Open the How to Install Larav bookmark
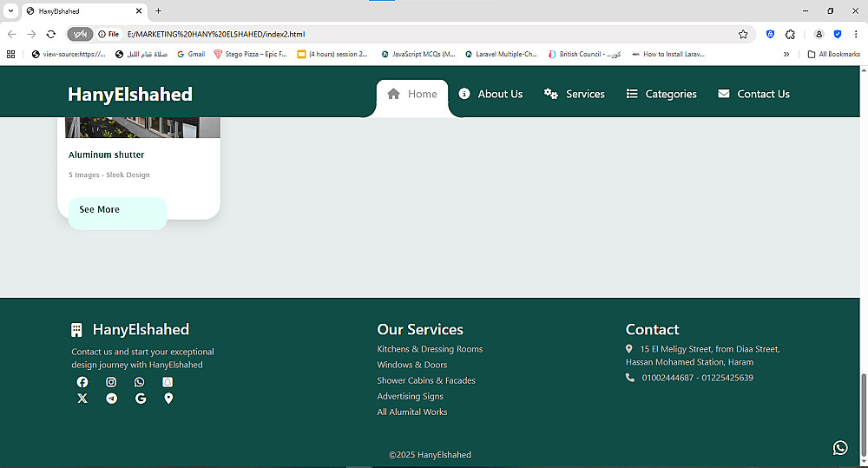Screen dimensions: 868x468 tap(668, 55)
